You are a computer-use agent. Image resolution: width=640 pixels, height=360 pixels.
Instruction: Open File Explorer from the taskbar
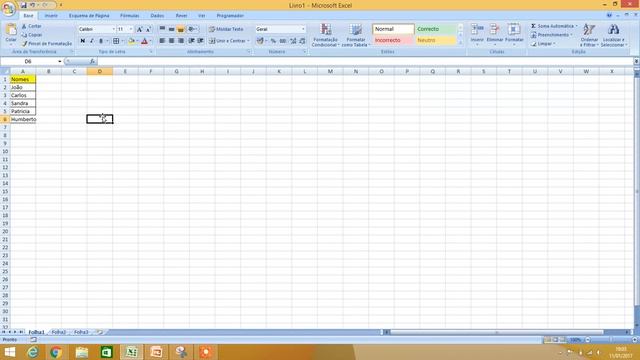82,352
